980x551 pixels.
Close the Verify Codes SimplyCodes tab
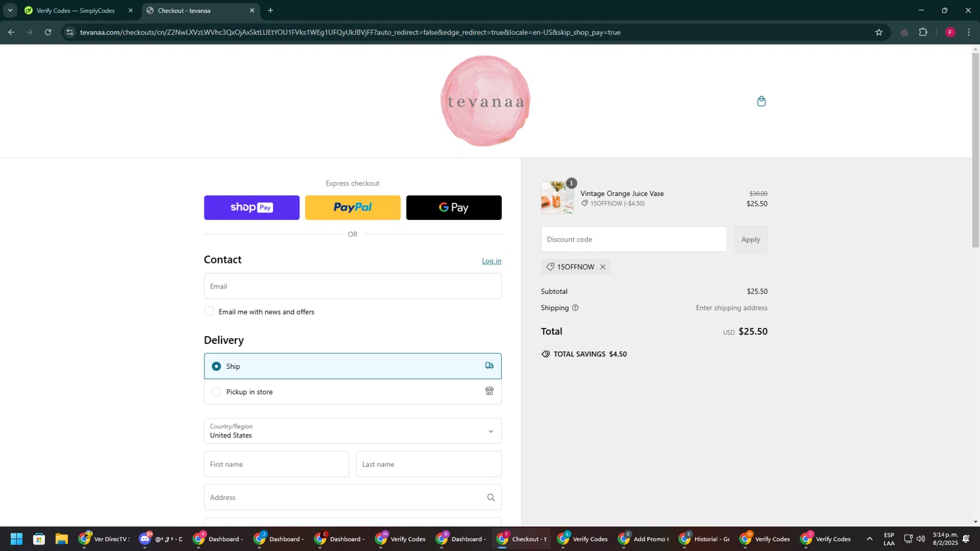pyautogui.click(x=130, y=10)
